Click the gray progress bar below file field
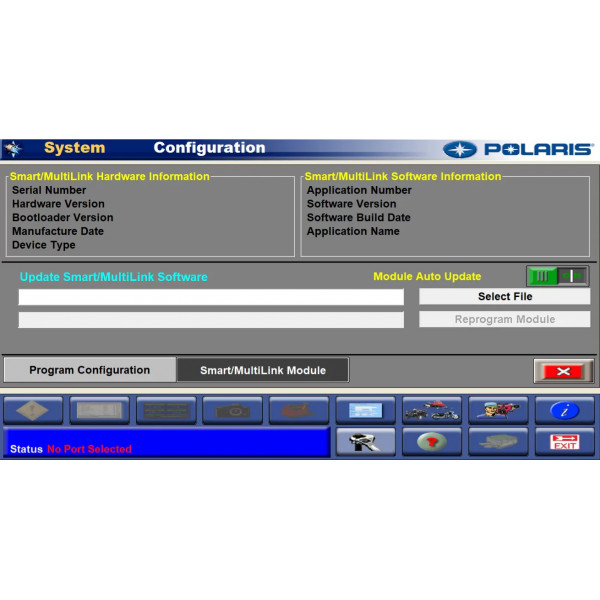The image size is (600, 600). pyautogui.click(x=211, y=320)
